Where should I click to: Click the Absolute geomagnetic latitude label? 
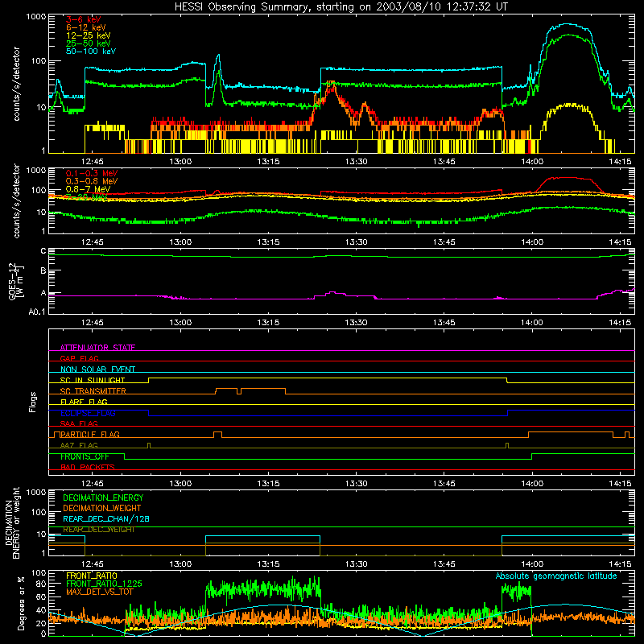[x=556, y=576]
